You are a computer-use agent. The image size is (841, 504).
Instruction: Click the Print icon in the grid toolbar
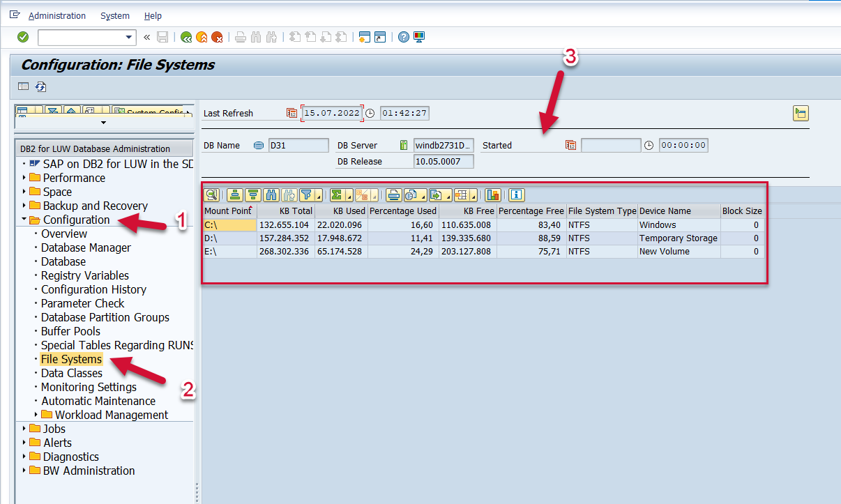click(x=394, y=195)
